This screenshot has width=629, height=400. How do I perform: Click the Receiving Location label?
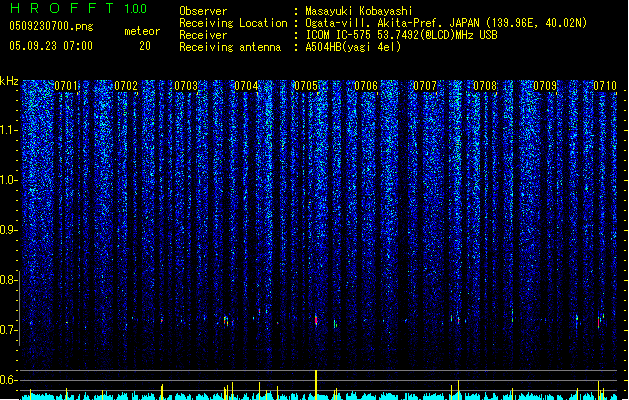pos(233,23)
